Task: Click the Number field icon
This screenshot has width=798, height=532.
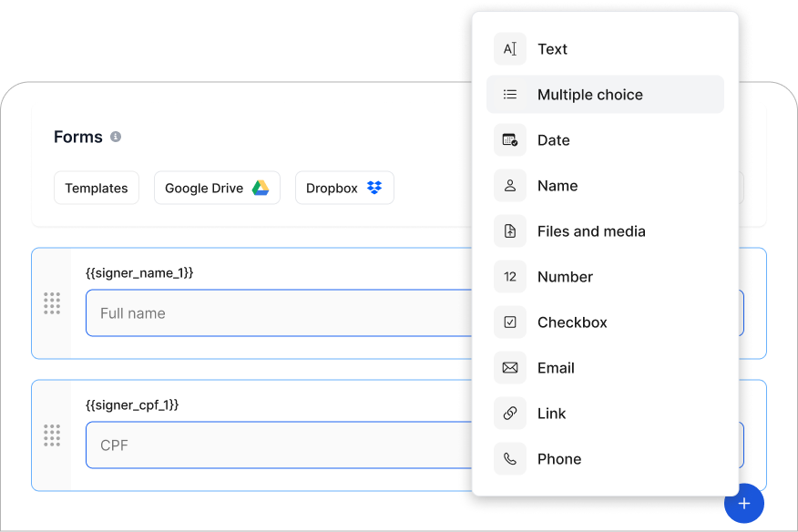Action: pos(510,277)
